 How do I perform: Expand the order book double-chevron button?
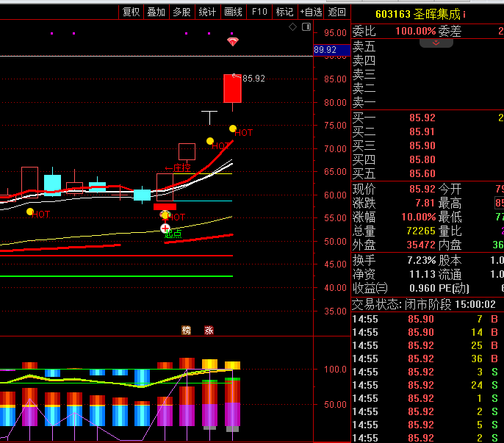[x=436, y=43]
